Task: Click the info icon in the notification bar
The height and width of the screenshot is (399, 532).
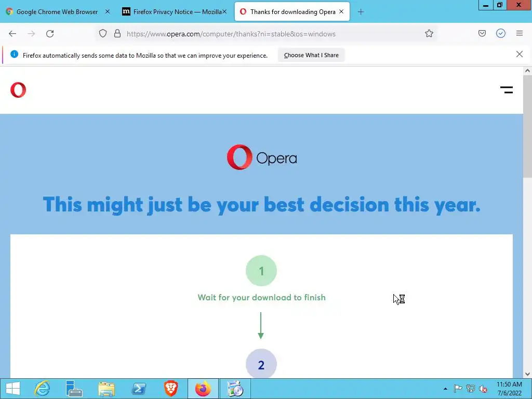Action: (14, 54)
